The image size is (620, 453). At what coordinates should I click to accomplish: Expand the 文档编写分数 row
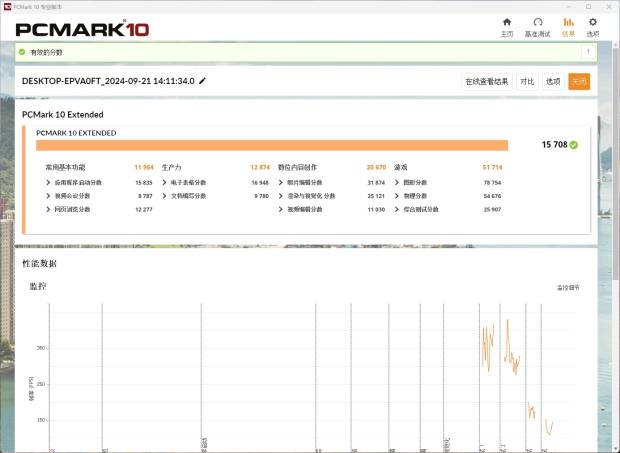164,196
